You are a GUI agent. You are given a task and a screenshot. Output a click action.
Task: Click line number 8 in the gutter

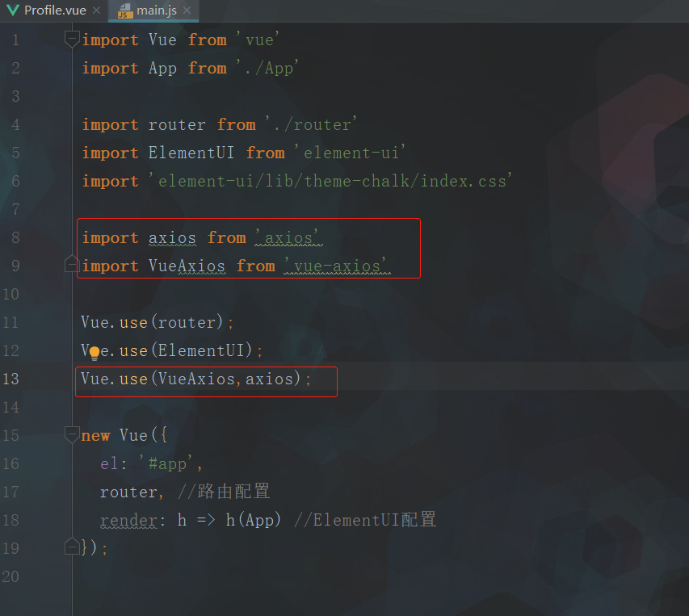(x=15, y=237)
